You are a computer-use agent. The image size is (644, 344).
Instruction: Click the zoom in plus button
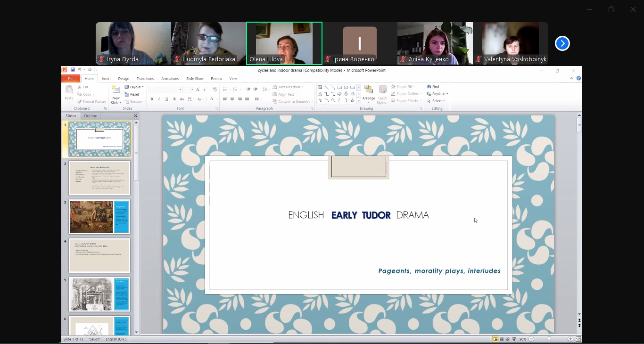click(x=570, y=339)
